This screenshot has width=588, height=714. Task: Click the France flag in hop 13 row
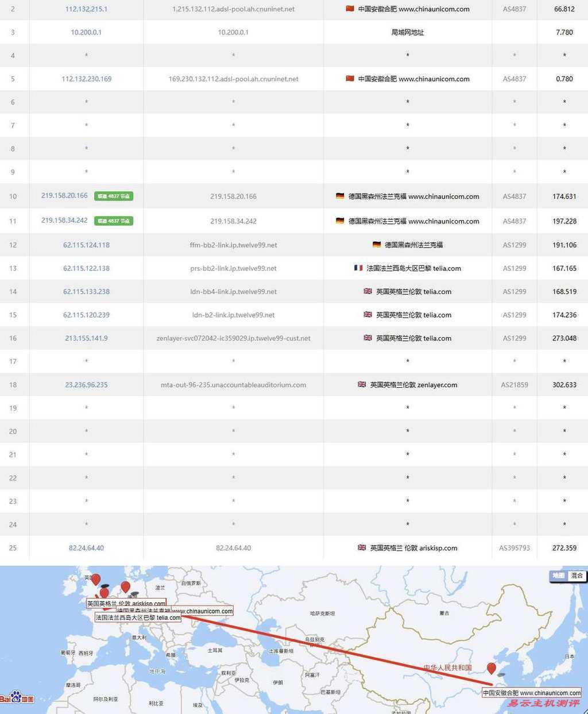pos(358,268)
